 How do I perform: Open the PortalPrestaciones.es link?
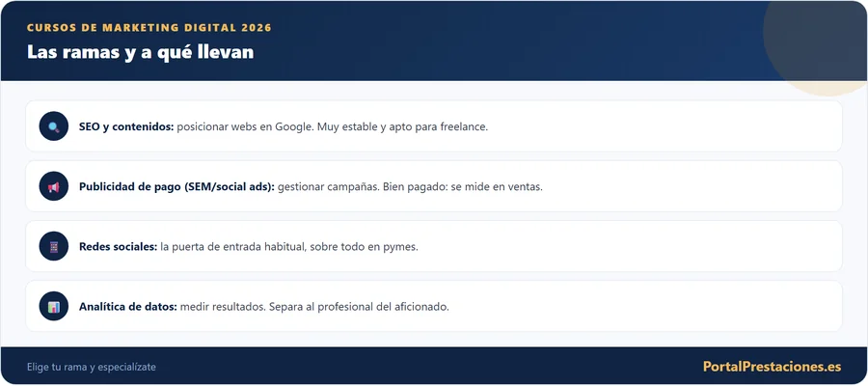(x=773, y=367)
